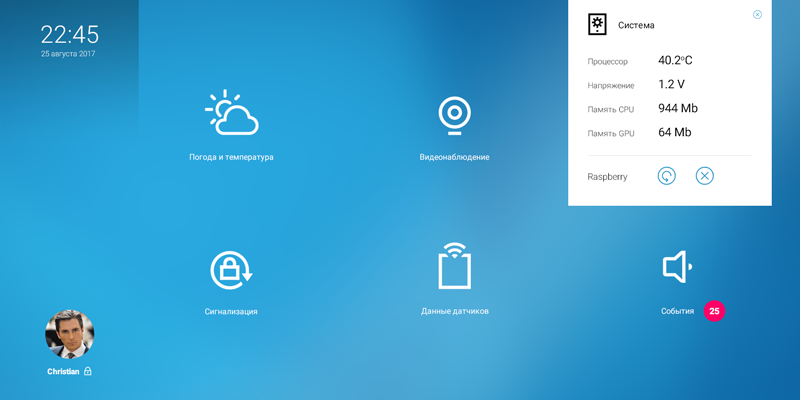The image size is (800, 400).
Task: Click the Память GPU label
Action: [611, 134]
